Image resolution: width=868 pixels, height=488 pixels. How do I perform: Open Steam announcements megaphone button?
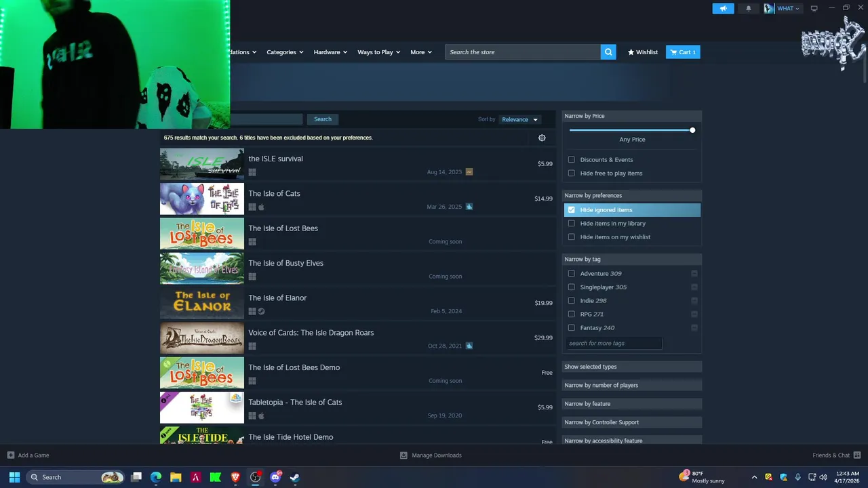(723, 8)
